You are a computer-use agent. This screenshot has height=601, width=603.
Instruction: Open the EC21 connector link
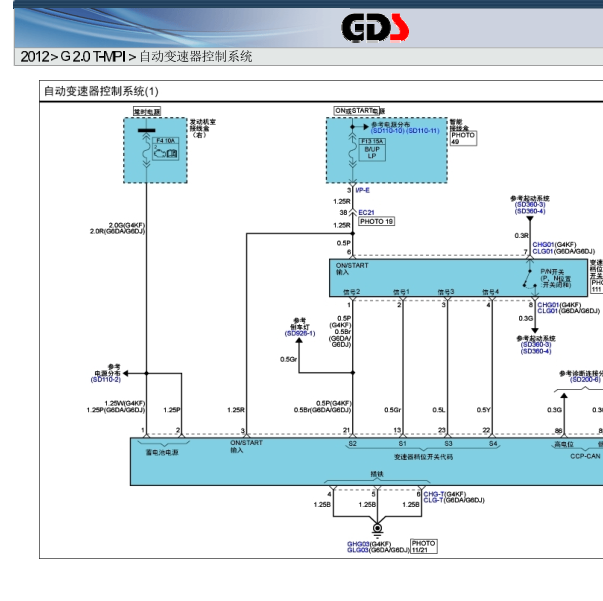point(366,213)
